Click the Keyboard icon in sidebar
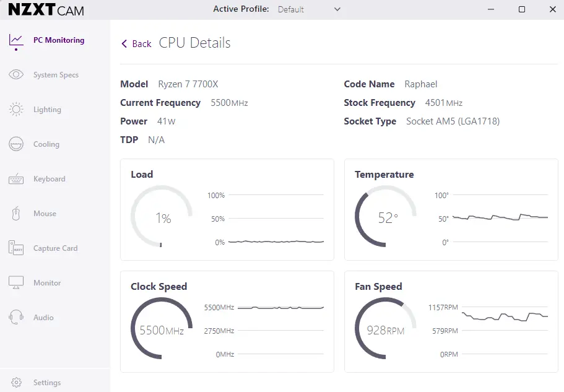 16,179
